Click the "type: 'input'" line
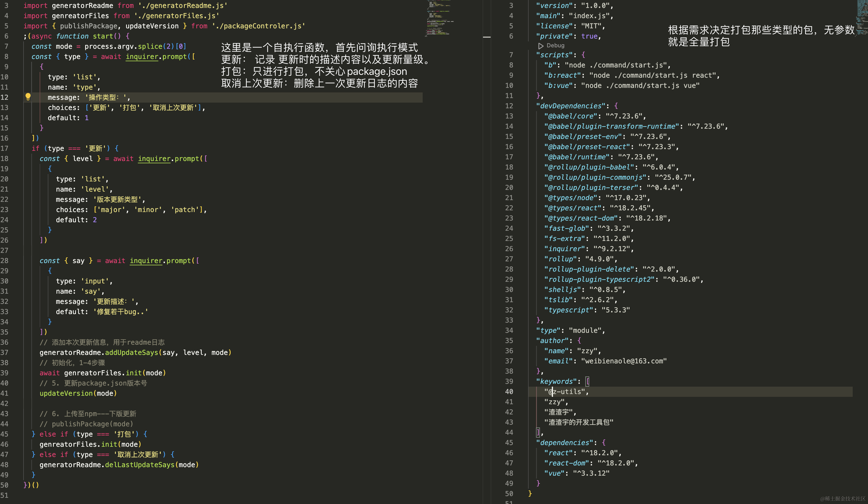The height and width of the screenshot is (504, 868). 84,281
